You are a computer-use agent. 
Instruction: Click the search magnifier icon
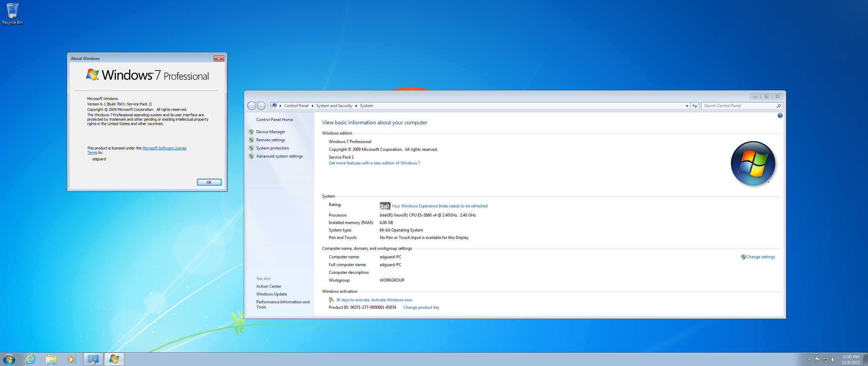click(779, 106)
